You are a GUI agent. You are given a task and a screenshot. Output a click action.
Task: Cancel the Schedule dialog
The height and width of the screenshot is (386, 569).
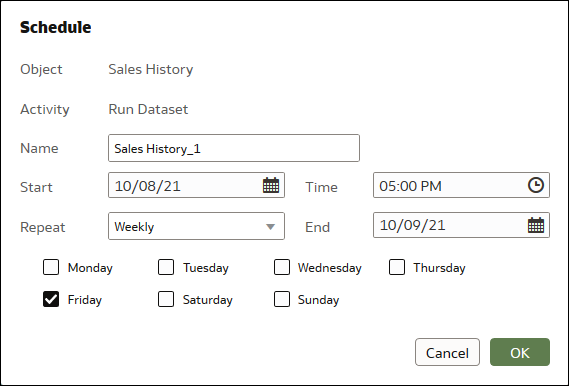click(447, 352)
